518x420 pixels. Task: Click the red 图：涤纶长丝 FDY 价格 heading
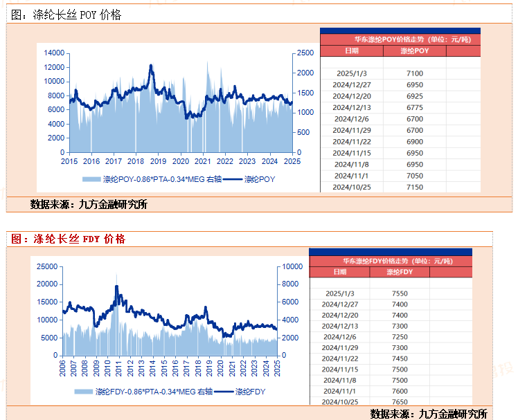coord(69,239)
